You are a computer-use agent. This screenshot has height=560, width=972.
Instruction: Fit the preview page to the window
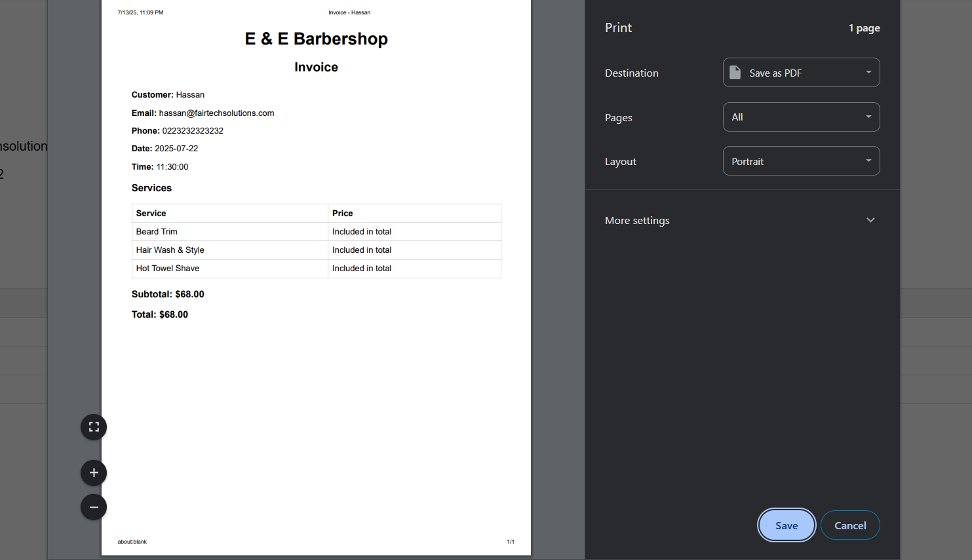pyautogui.click(x=93, y=426)
